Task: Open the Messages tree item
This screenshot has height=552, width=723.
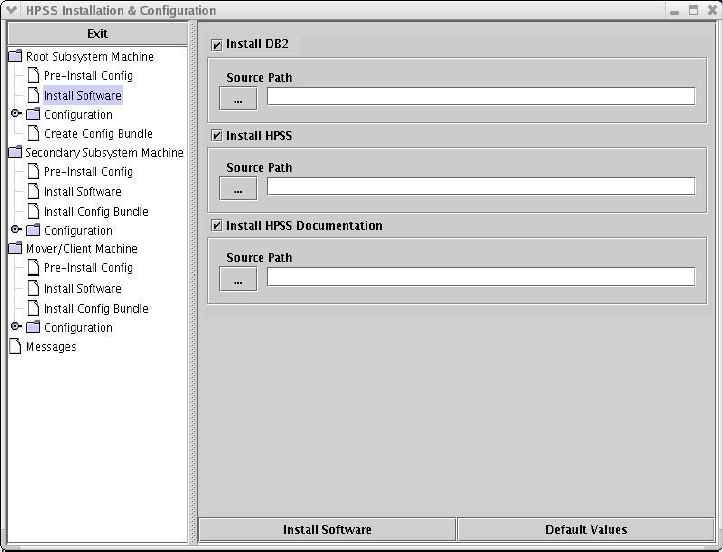Action: (x=51, y=347)
